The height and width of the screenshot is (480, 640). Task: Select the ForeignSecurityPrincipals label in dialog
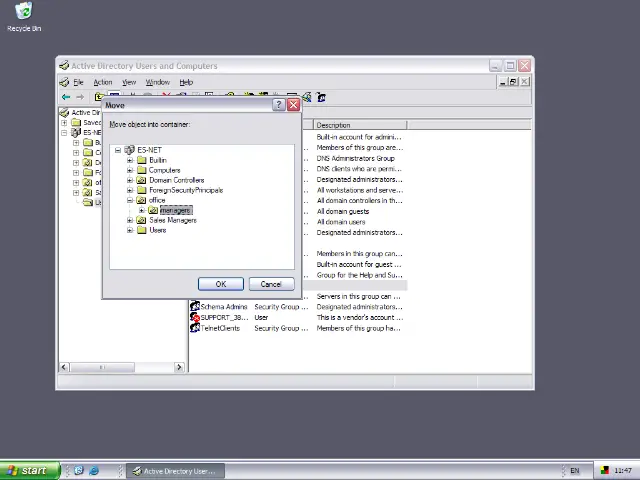coord(186,190)
